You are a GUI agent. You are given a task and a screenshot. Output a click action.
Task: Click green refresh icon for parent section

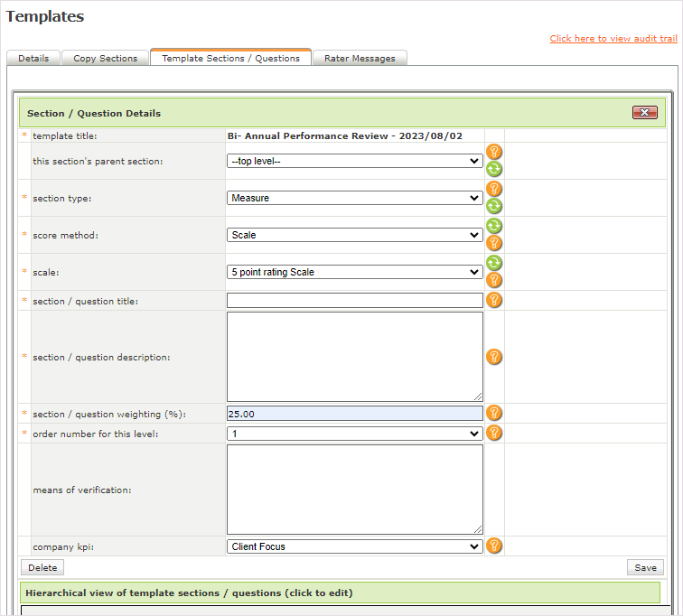click(494, 169)
